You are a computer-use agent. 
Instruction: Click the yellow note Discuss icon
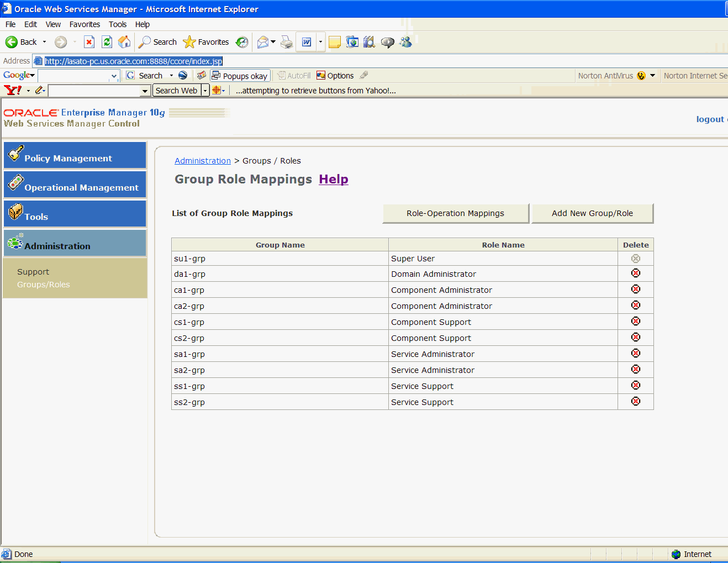pos(335,42)
